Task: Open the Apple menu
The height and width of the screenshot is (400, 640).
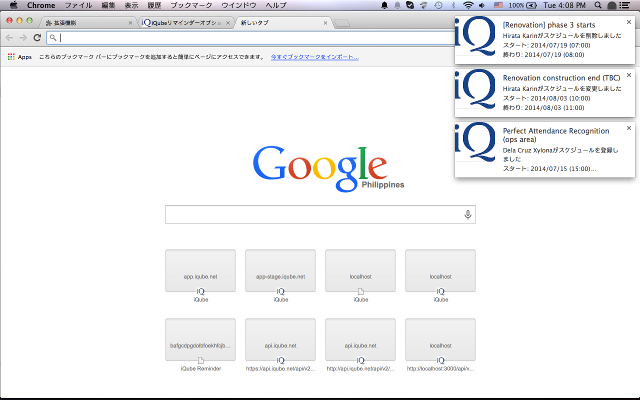Action: coord(13,5)
